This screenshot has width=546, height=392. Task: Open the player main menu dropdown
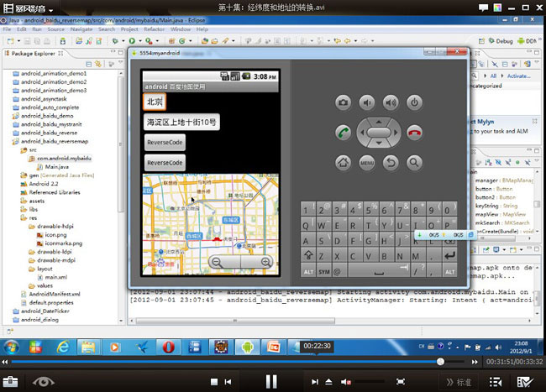click(51, 9)
